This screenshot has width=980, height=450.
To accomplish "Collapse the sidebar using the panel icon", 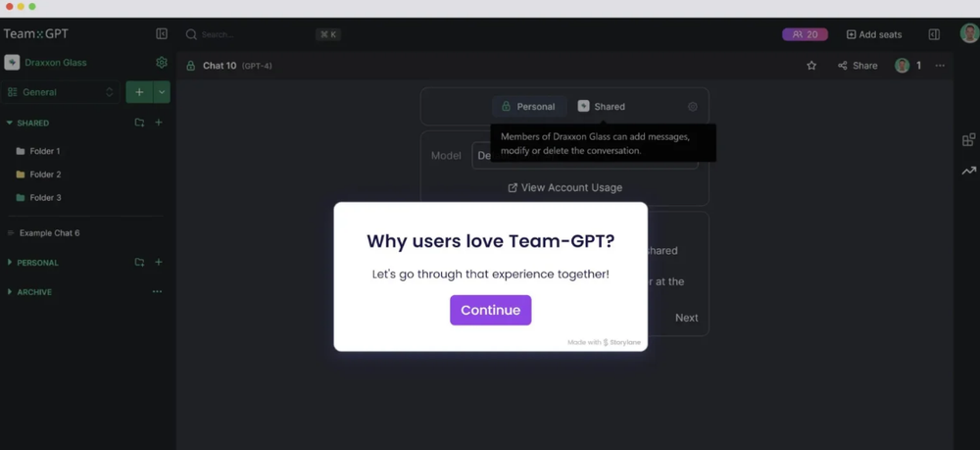I will pos(162,33).
